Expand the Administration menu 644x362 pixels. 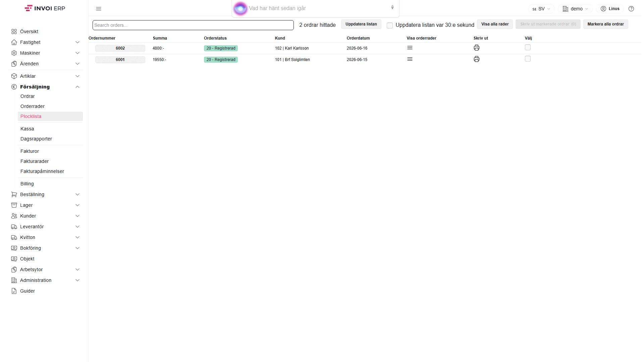(x=46, y=280)
